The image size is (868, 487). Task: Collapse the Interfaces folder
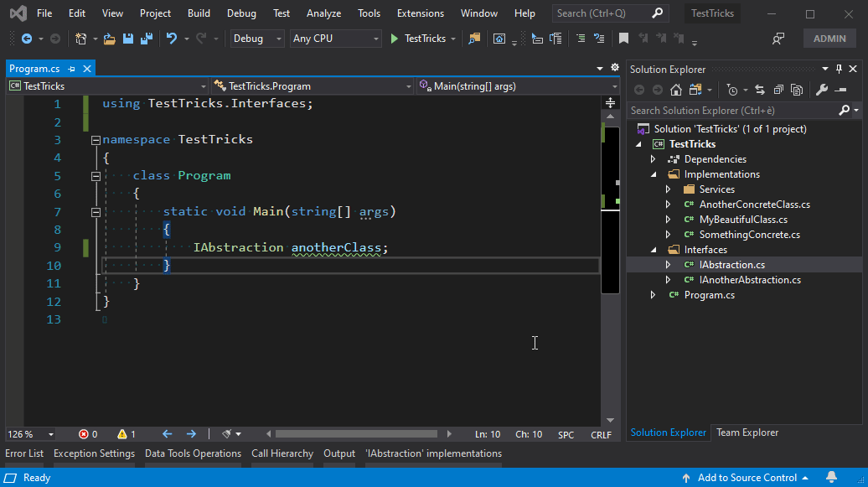click(654, 249)
